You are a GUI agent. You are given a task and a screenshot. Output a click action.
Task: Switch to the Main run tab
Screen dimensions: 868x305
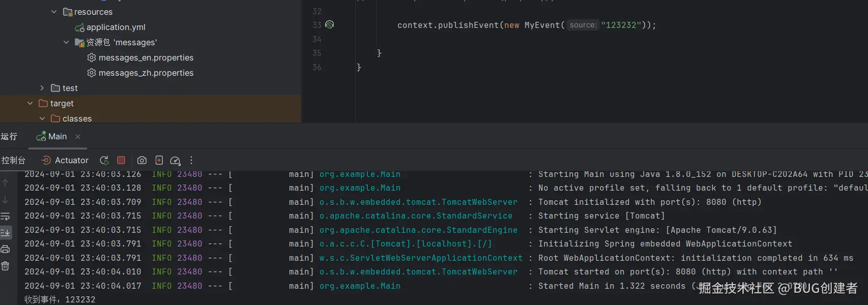tap(57, 136)
